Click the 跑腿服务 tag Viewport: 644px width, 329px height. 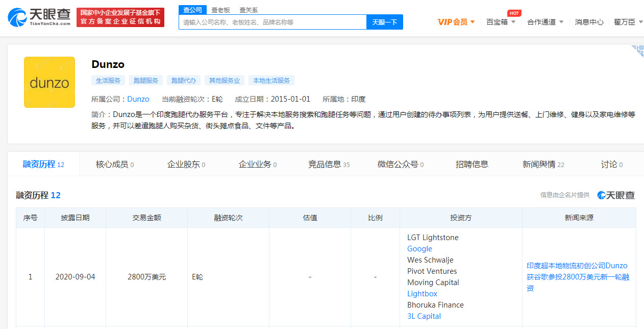pos(146,80)
